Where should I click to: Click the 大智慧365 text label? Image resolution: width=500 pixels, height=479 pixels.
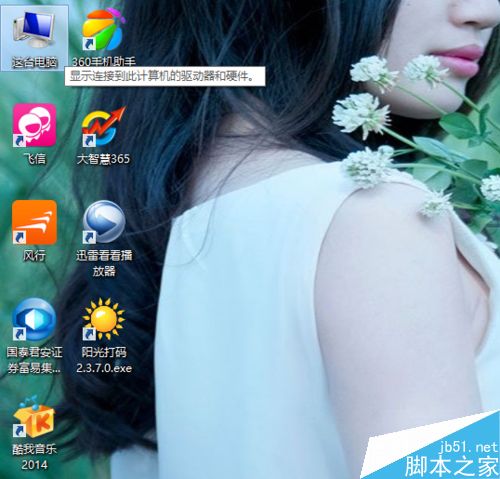103,159
